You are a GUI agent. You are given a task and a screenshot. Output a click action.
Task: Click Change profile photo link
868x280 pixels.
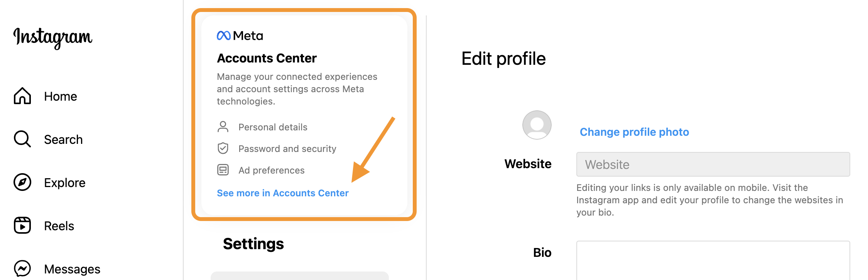(635, 132)
